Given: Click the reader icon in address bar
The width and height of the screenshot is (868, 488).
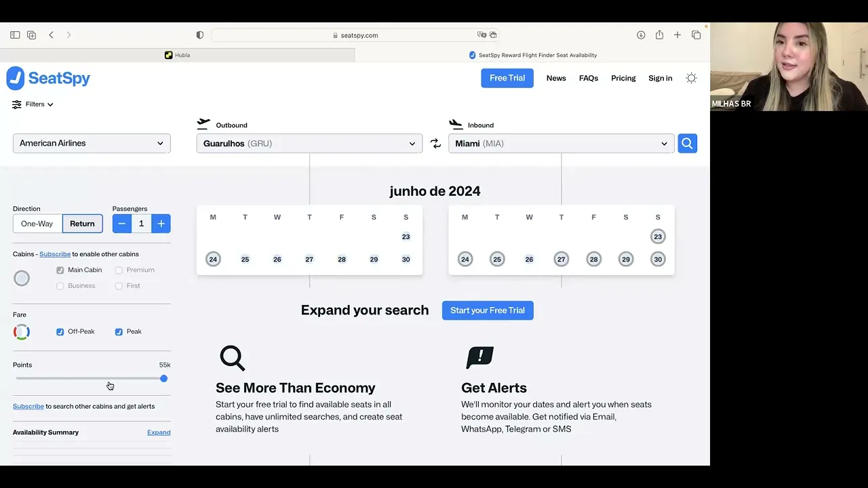Looking at the screenshot, I should 493,35.
